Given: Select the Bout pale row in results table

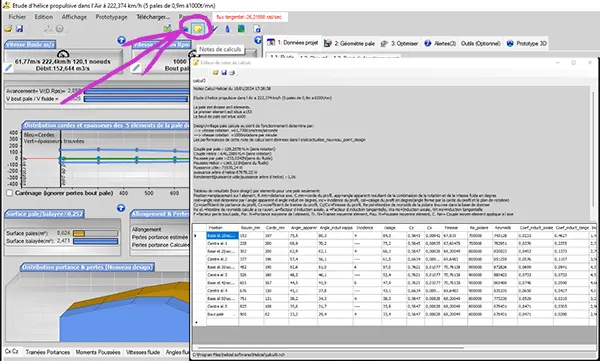Looking at the screenshot, I should coord(394,314).
